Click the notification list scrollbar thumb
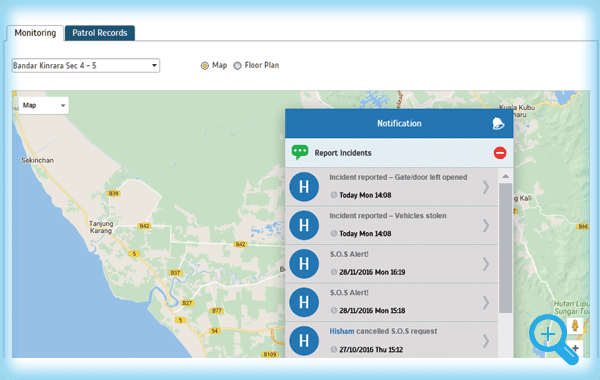The height and width of the screenshot is (380, 600). [505, 248]
